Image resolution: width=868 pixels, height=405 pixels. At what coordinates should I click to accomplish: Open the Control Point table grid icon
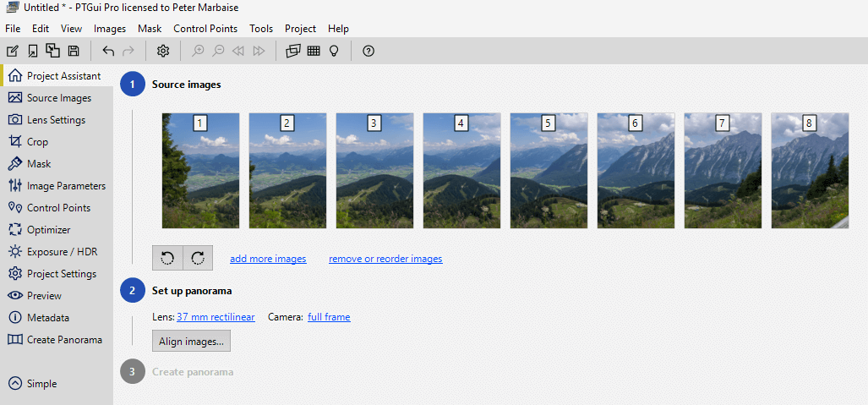[314, 51]
